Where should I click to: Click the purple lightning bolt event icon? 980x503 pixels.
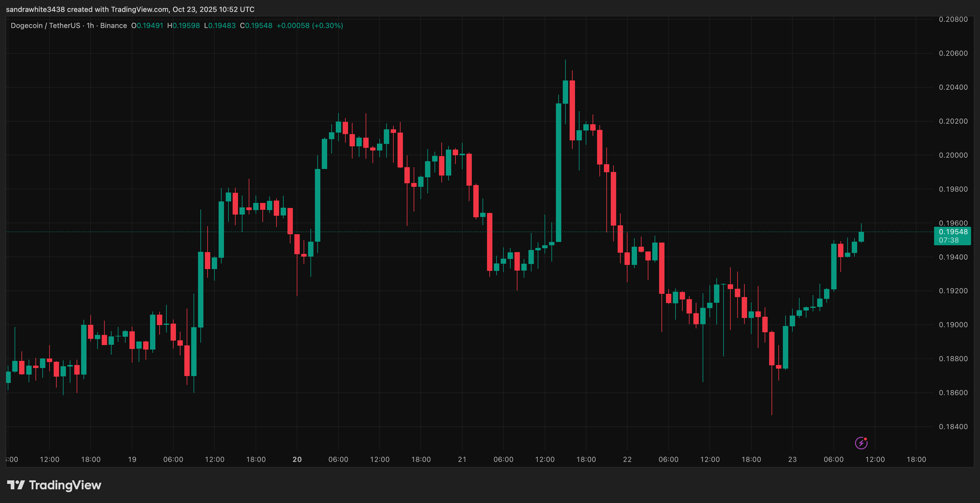coord(861,443)
